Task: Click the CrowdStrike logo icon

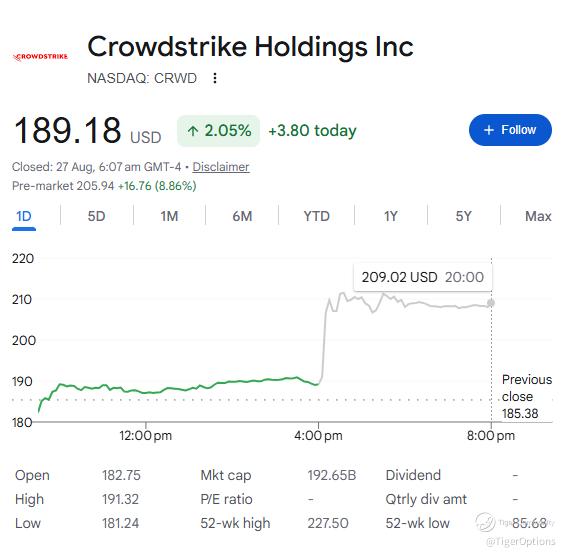Action: (40, 57)
